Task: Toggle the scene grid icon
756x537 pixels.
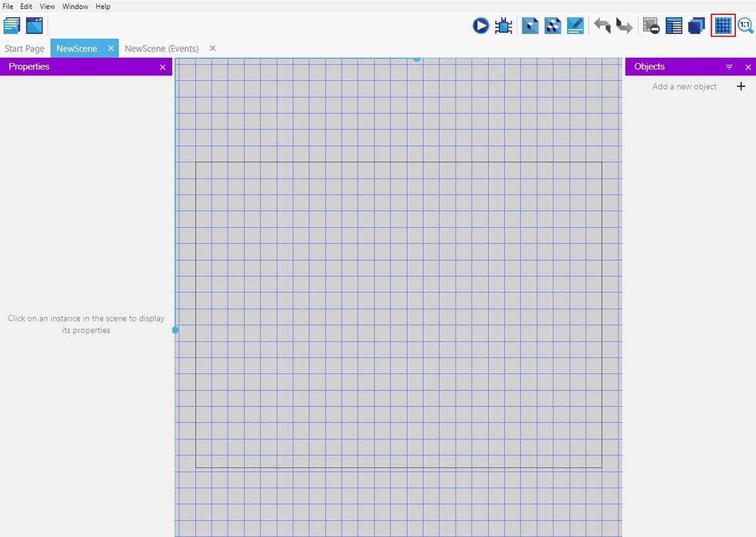Action: point(723,26)
